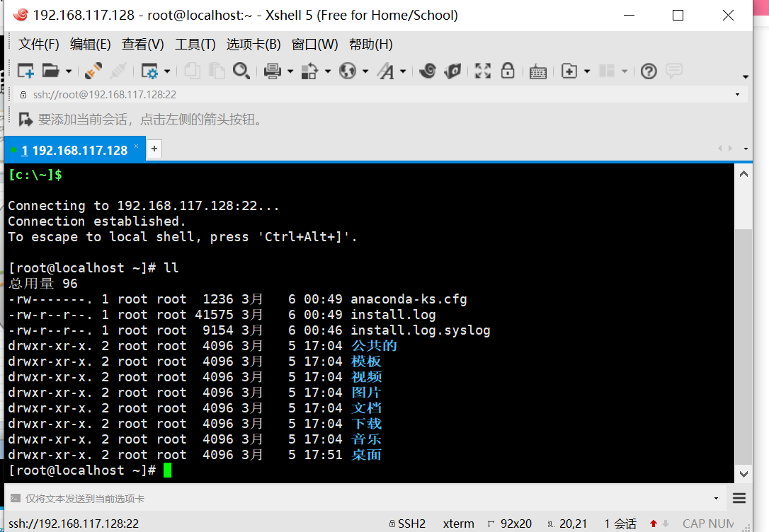Open the 工具(T) menu
This screenshot has height=532, width=769.
click(195, 45)
